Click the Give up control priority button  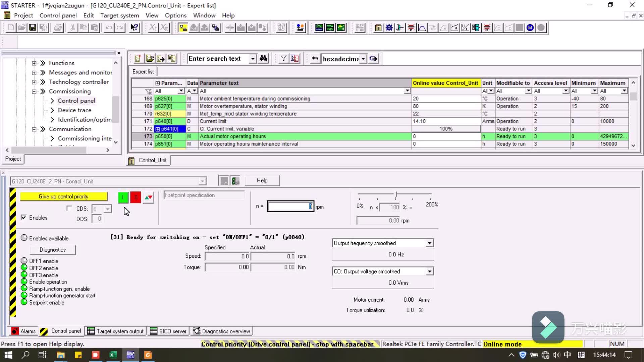click(x=64, y=196)
